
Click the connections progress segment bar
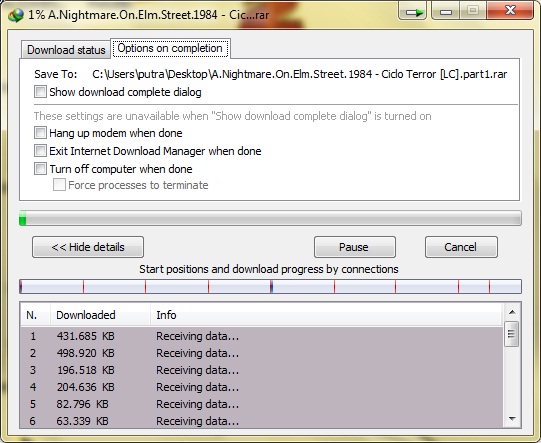coord(270,287)
